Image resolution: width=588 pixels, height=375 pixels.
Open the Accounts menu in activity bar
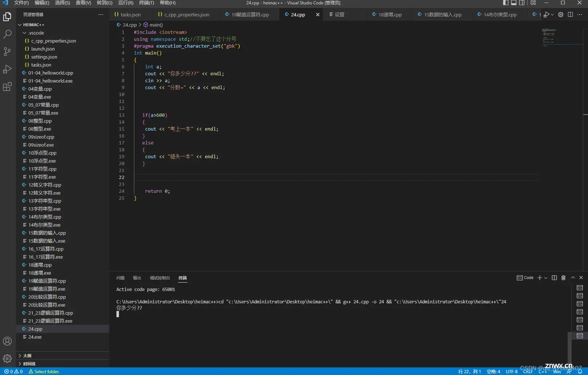(x=7, y=341)
